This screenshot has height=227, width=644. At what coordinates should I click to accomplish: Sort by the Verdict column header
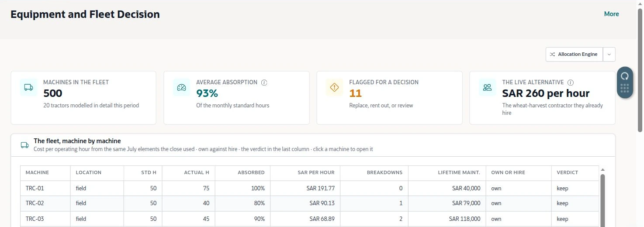click(575, 172)
